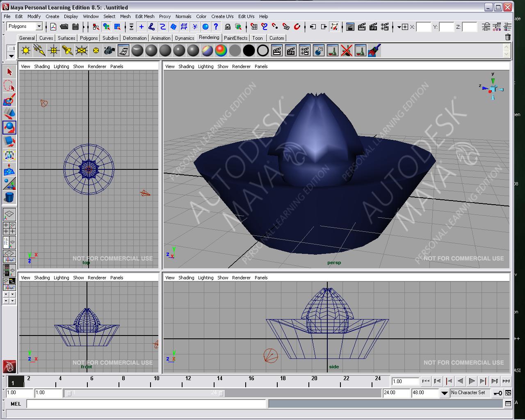This screenshot has height=420, width=525.
Task: Add a directional light from the shelf
Action: point(40,51)
